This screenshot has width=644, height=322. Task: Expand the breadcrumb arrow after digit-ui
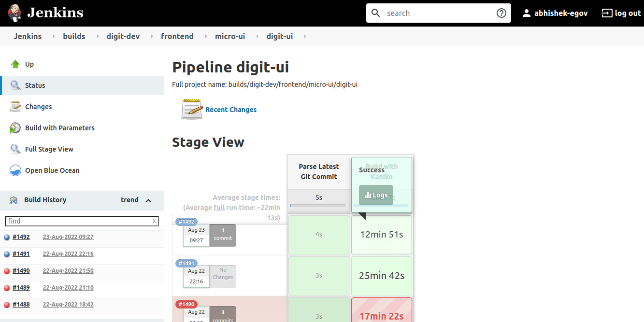click(x=305, y=36)
